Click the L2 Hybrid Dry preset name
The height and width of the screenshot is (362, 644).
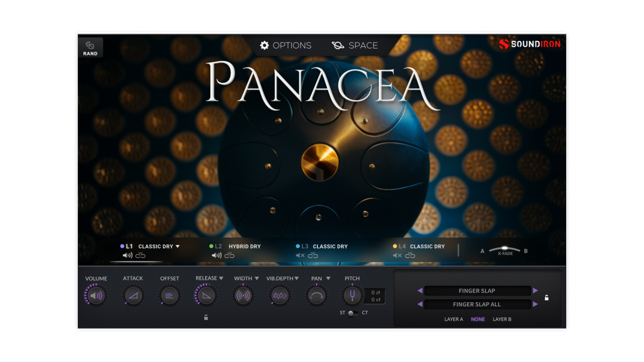point(245,247)
